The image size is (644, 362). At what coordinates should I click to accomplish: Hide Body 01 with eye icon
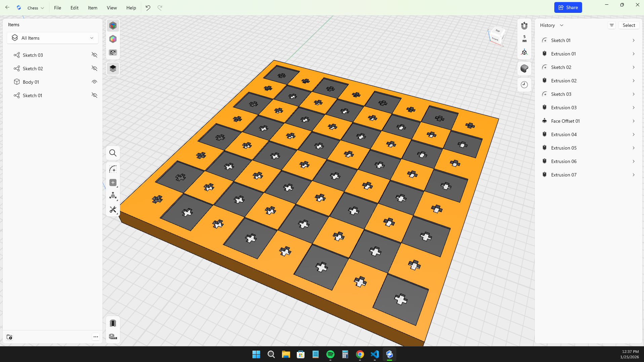pos(94,82)
